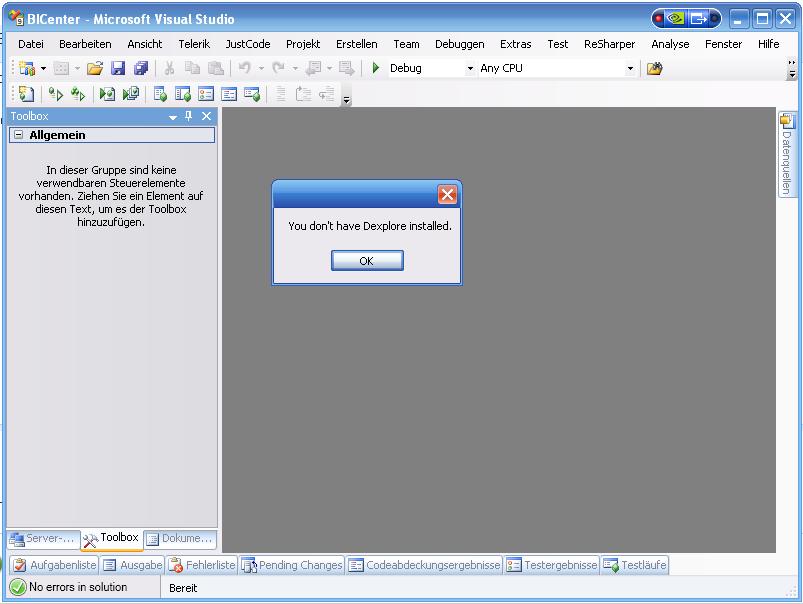Open Test Results window toolbar icon
Screen dimensions: 803x604
point(206,94)
